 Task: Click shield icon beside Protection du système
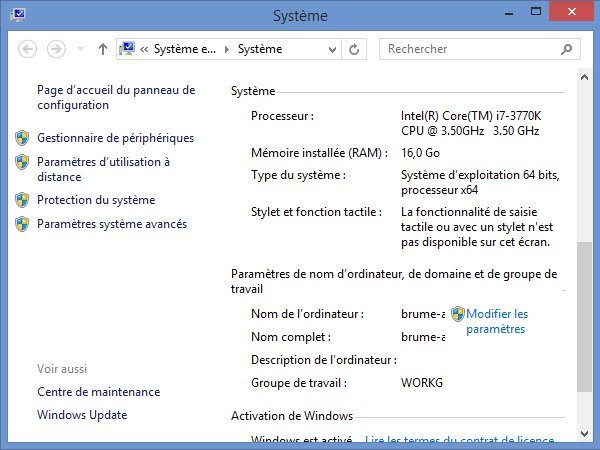point(22,200)
